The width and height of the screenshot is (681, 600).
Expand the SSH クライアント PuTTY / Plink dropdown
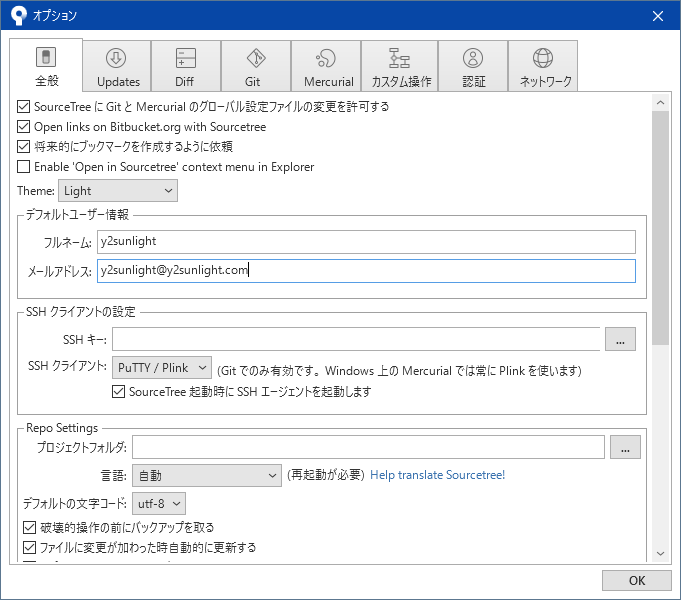tap(162, 368)
